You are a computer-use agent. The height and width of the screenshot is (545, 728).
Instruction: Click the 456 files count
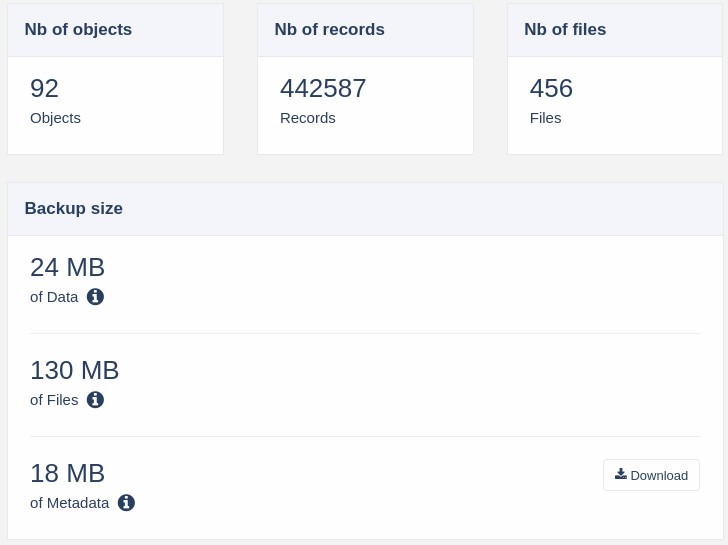[x=551, y=88]
